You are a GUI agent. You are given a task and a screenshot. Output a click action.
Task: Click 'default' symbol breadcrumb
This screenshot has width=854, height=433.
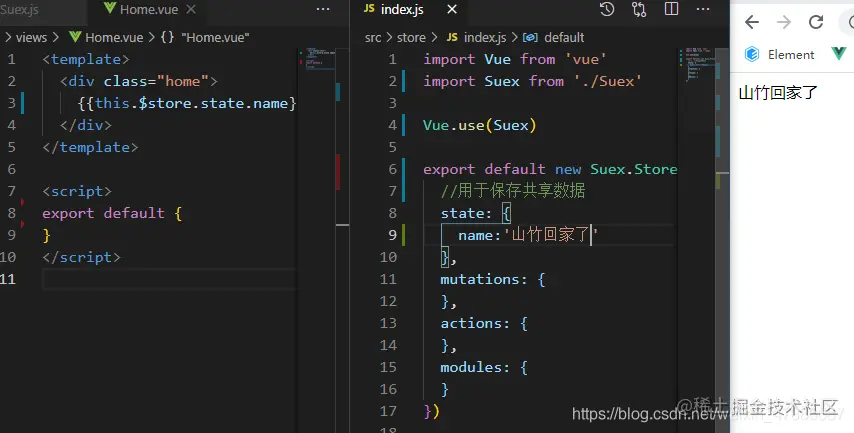tap(553, 38)
